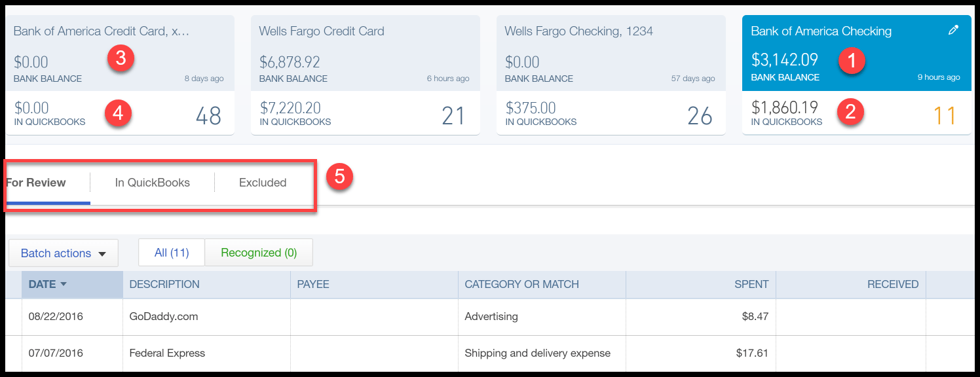
Task: Open the Excluded tab
Action: [262, 183]
